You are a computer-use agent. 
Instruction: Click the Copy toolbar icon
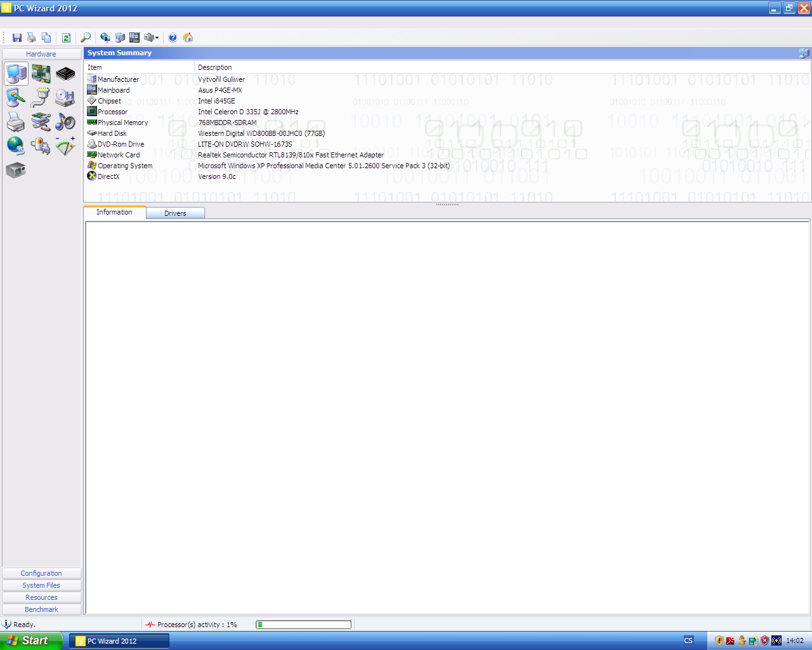click(46, 38)
